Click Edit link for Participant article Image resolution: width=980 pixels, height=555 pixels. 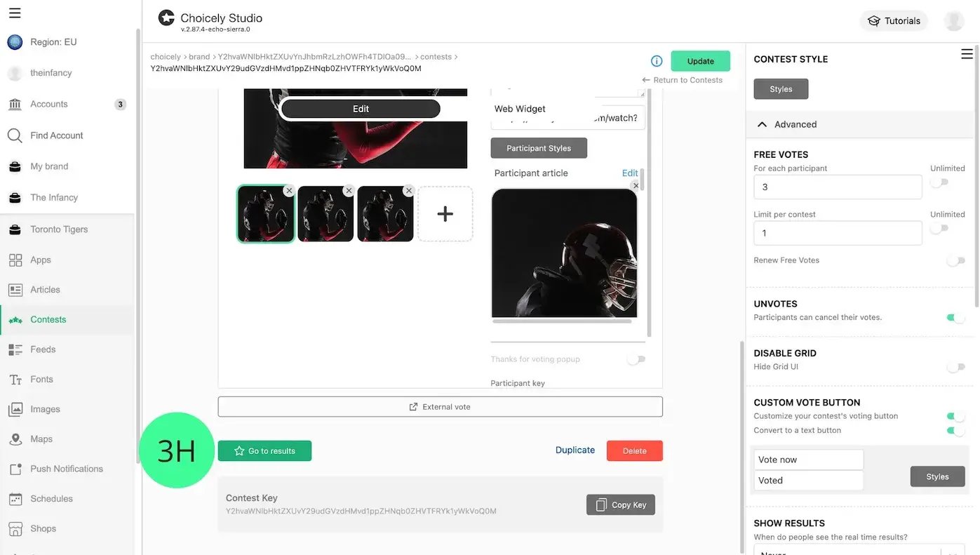630,173
